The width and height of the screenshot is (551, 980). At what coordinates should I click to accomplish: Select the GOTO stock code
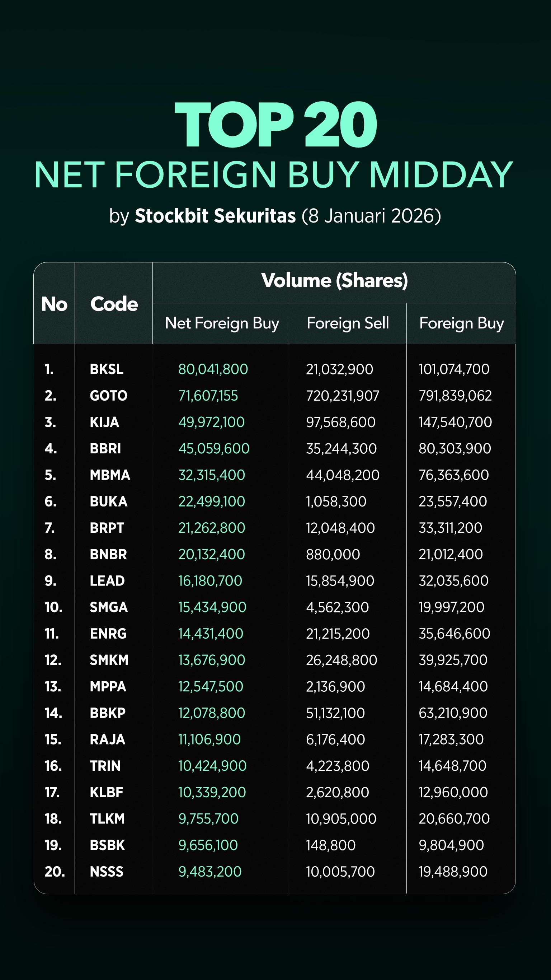[108, 396]
